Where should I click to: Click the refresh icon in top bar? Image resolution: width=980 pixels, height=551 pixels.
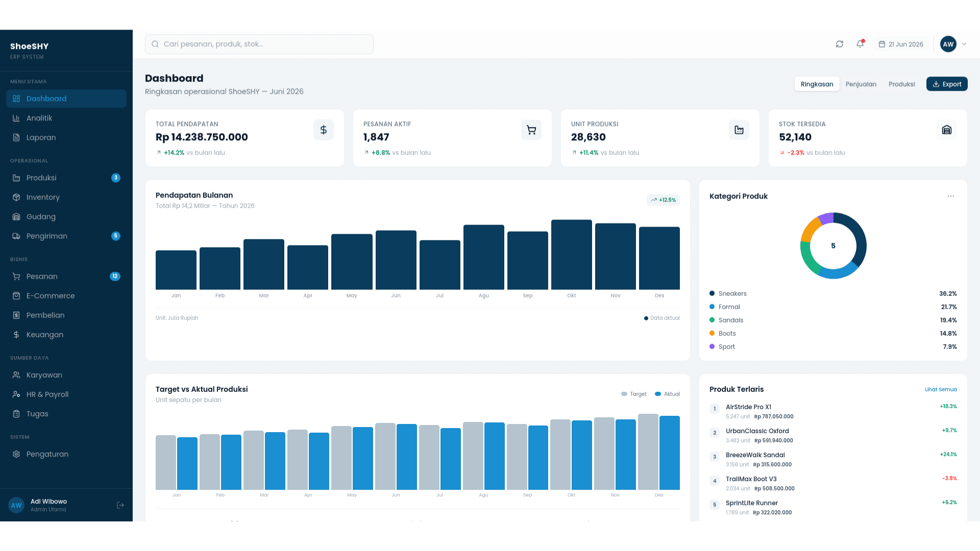tap(840, 44)
